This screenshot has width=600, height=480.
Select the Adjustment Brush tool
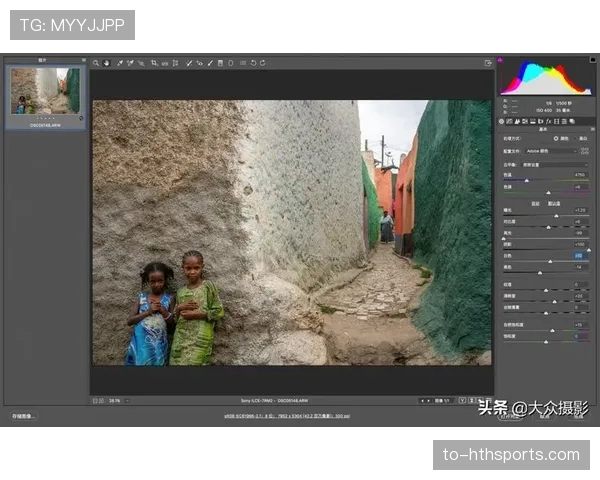tap(210, 63)
